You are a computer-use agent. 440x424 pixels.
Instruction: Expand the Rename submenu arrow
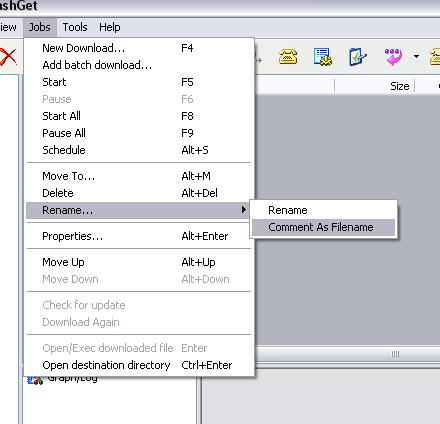point(244,210)
